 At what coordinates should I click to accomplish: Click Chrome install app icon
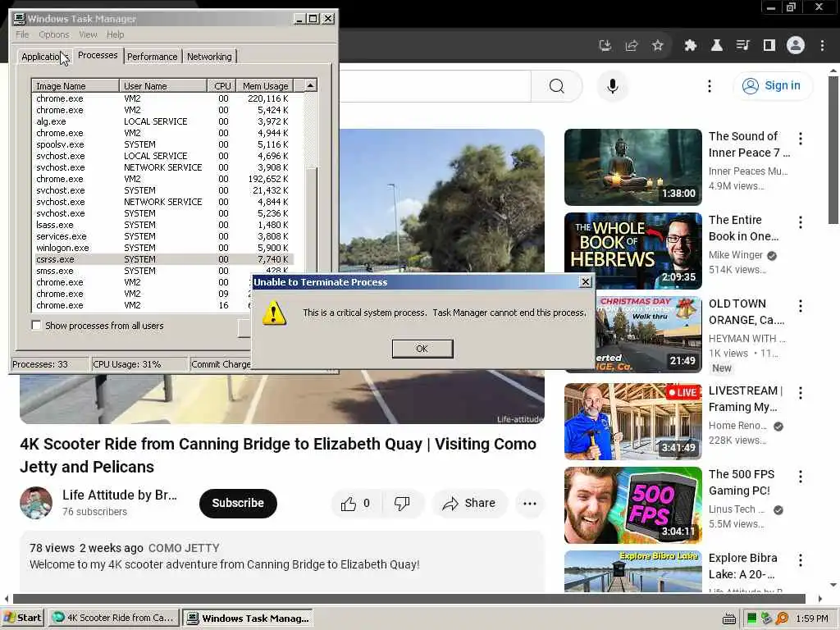605,46
